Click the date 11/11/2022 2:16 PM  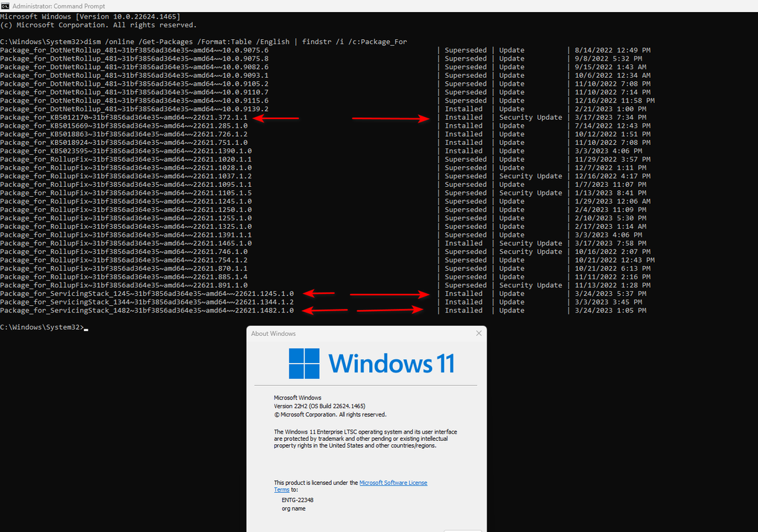[x=612, y=277]
